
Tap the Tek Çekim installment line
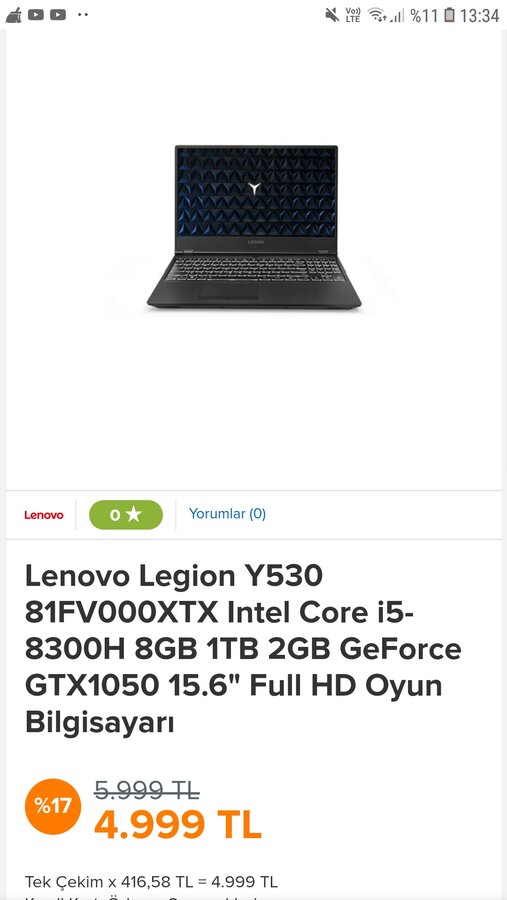(152, 881)
